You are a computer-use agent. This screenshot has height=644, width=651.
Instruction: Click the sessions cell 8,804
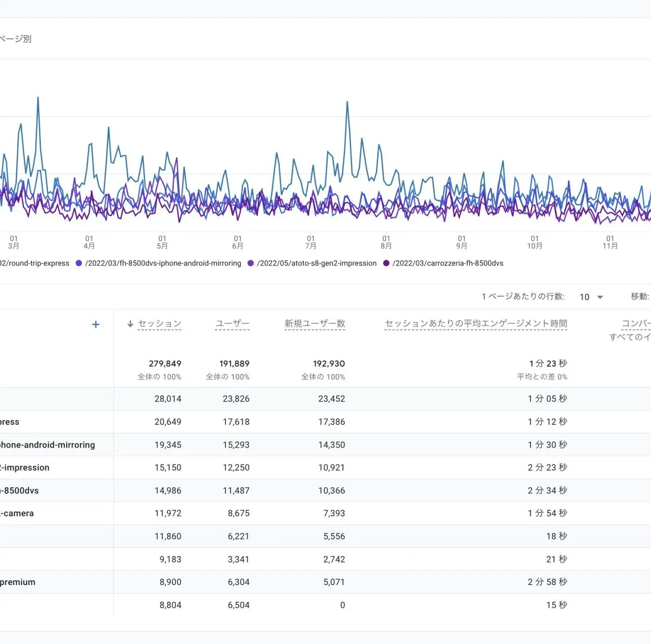tap(170, 605)
